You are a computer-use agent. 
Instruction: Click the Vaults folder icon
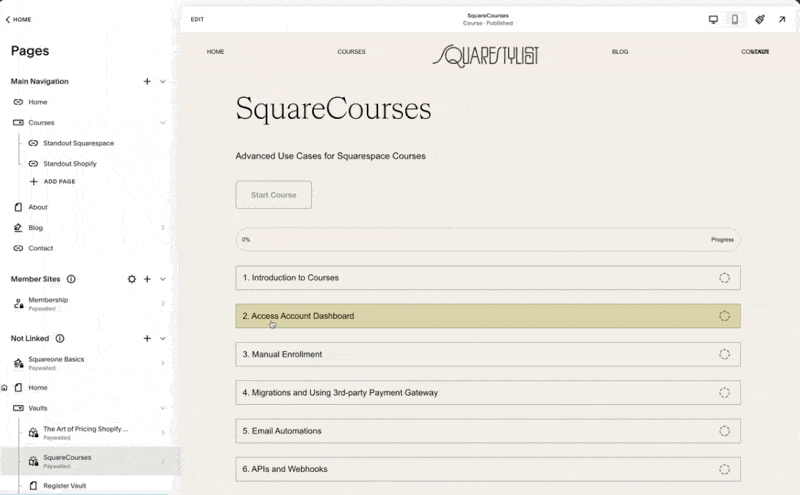[x=18, y=408]
